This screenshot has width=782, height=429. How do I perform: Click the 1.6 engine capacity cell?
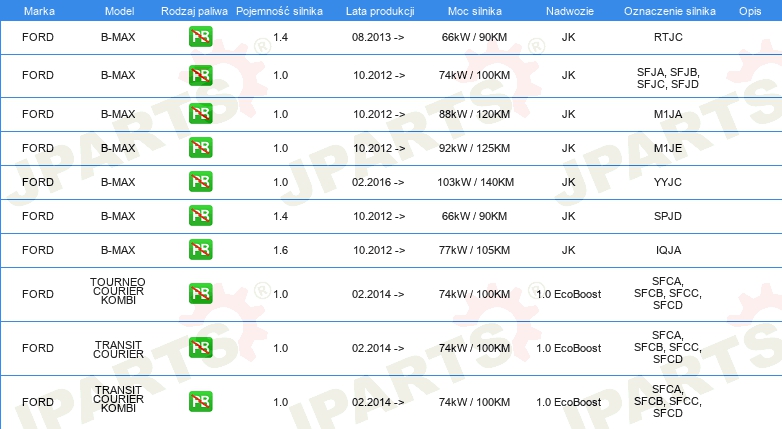click(280, 250)
